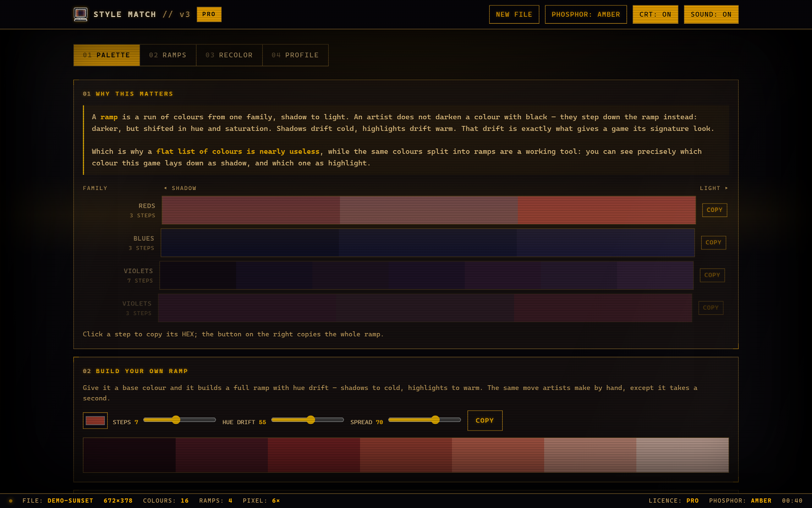
Task: Click the '7 STEPS' label under VIOLETS
Action: (x=140, y=281)
